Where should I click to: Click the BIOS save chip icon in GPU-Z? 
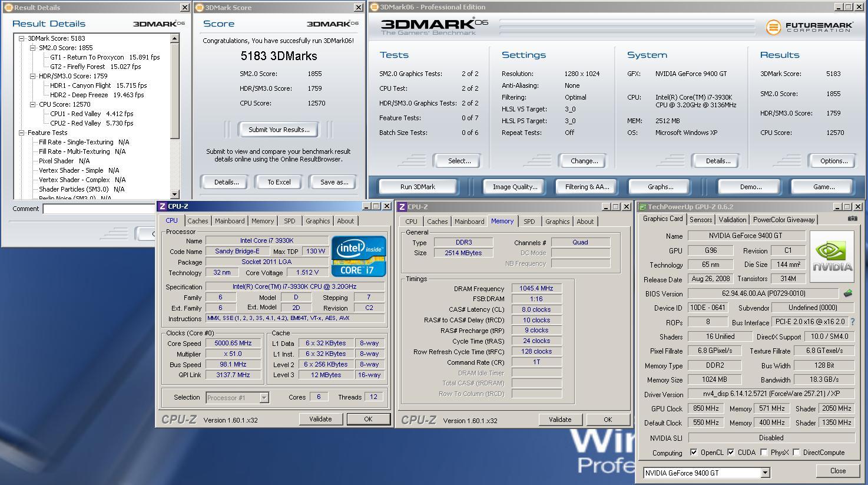coord(848,293)
